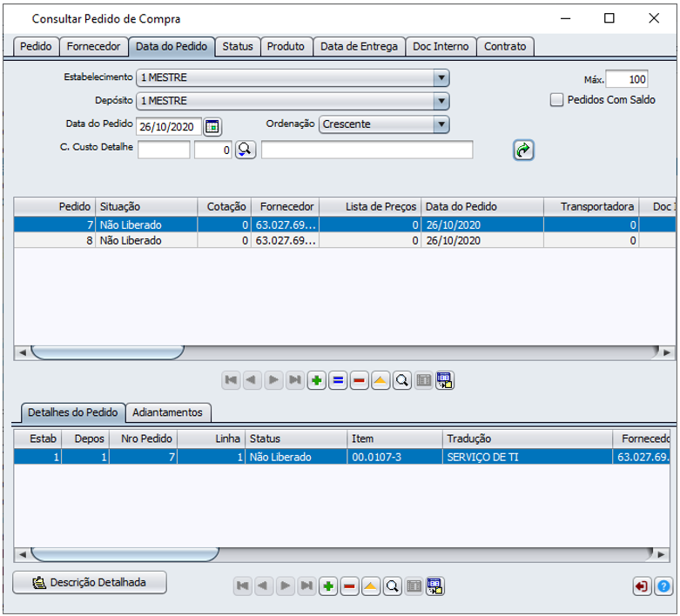
Task: Open the Adiantamentos tab
Action: tap(167, 412)
